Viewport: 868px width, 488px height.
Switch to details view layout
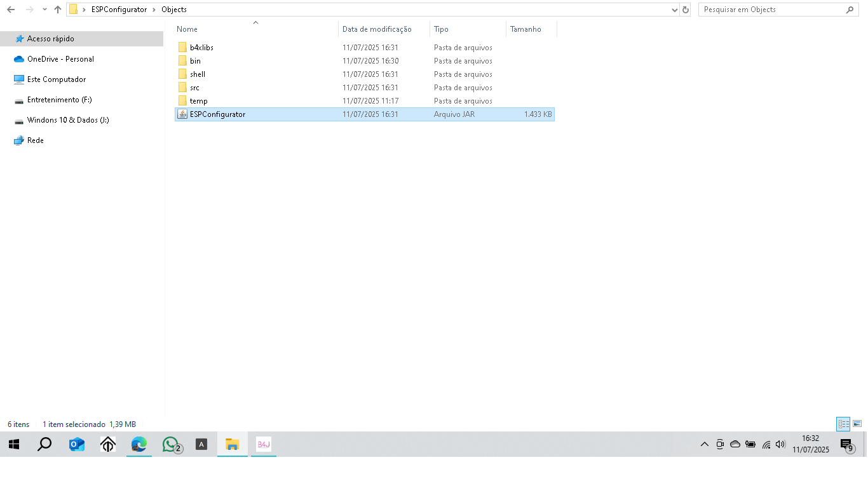(843, 424)
